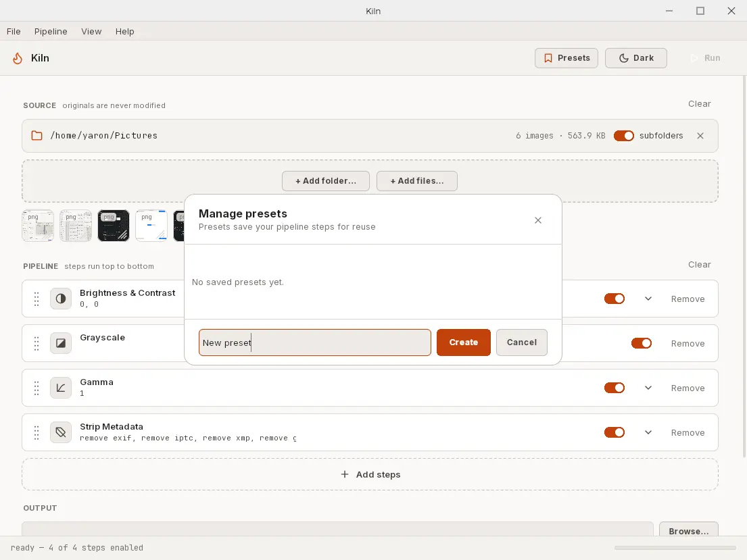This screenshot has height=560, width=747.
Task: Click the Strip Metadata tag icon
Action: [60, 432]
